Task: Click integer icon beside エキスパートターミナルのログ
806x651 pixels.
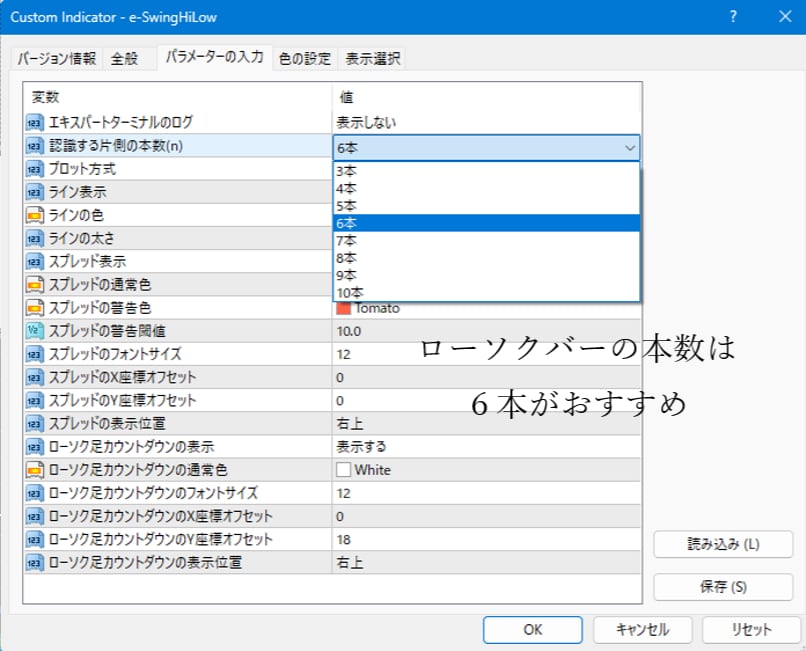Action: pos(34,122)
